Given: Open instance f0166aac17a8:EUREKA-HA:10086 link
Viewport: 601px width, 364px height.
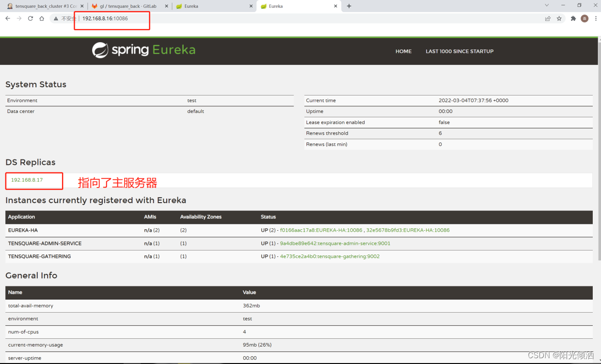Looking at the screenshot, I should click(x=321, y=230).
